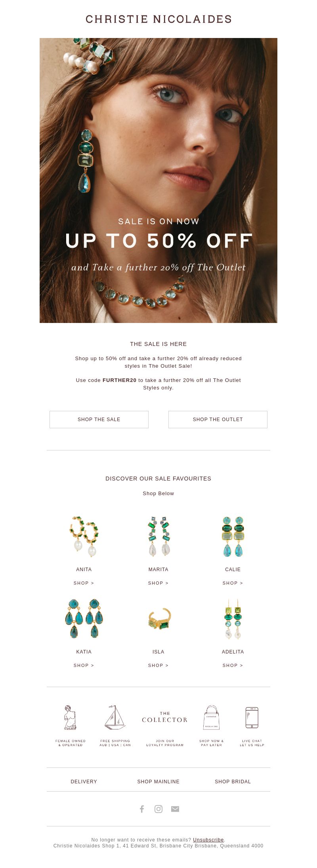Screen dimensions: 317x868
Task: Open The Collector loyalty program logo
Action: coord(165,717)
